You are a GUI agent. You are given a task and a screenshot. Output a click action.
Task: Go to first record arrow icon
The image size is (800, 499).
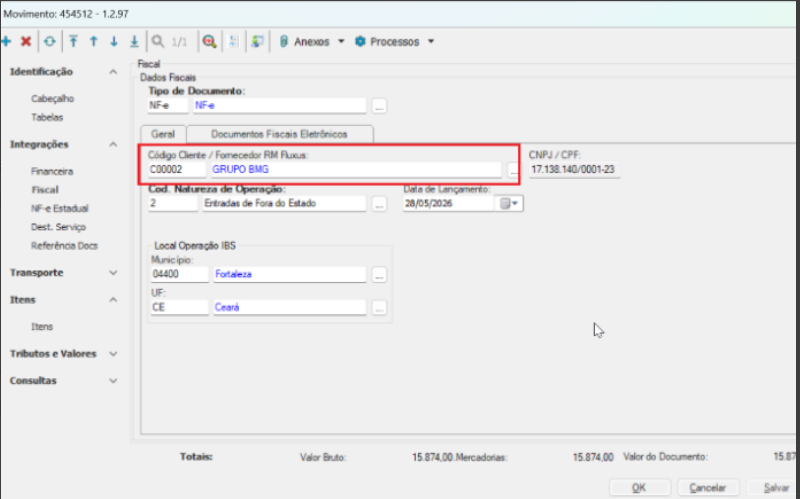(73, 41)
